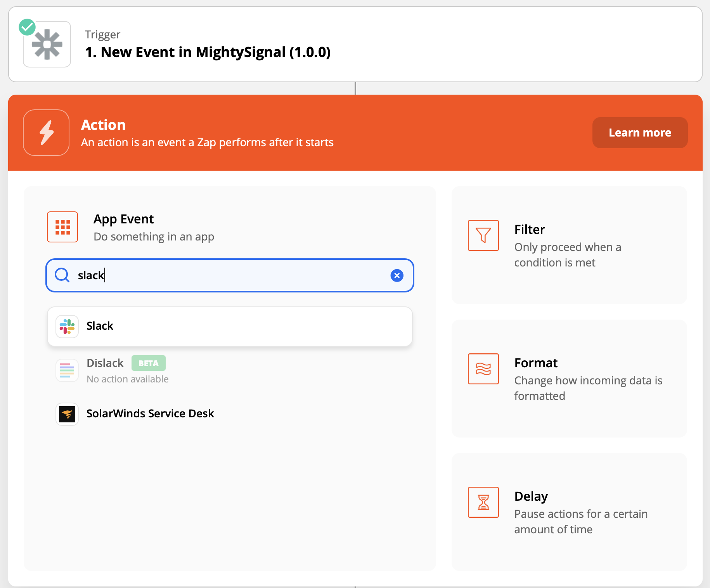Click the Action lightning bolt icon
The height and width of the screenshot is (588, 710).
[46, 133]
